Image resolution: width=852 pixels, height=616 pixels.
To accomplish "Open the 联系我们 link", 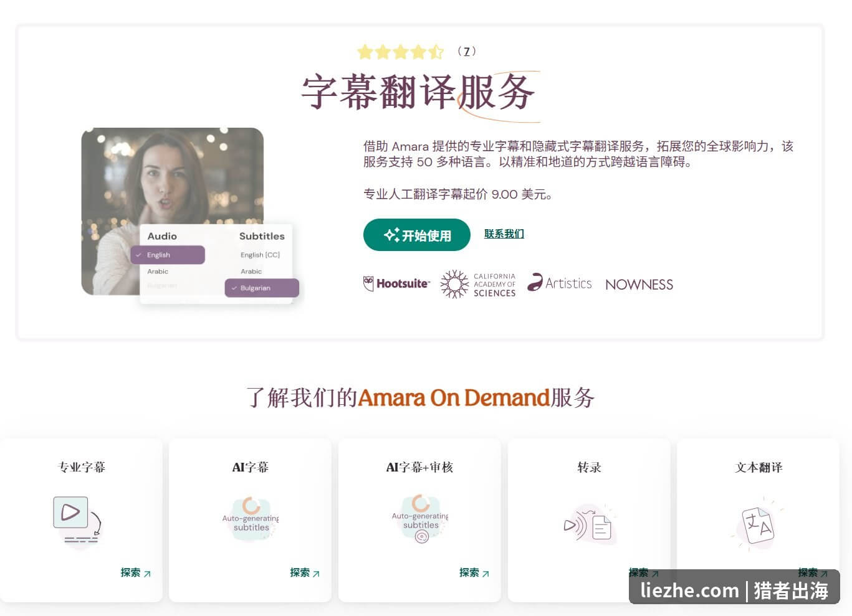I will click(504, 234).
